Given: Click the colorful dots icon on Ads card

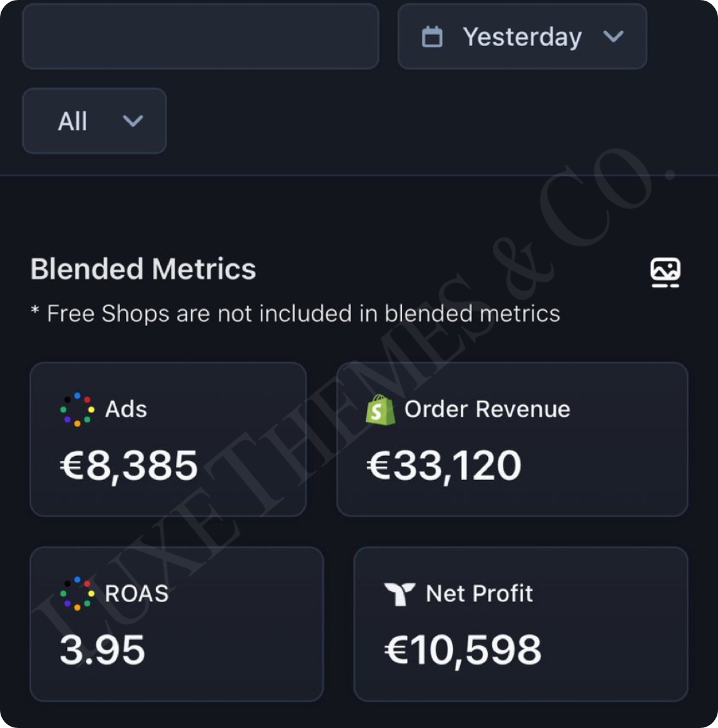Looking at the screenshot, I should 77,409.
